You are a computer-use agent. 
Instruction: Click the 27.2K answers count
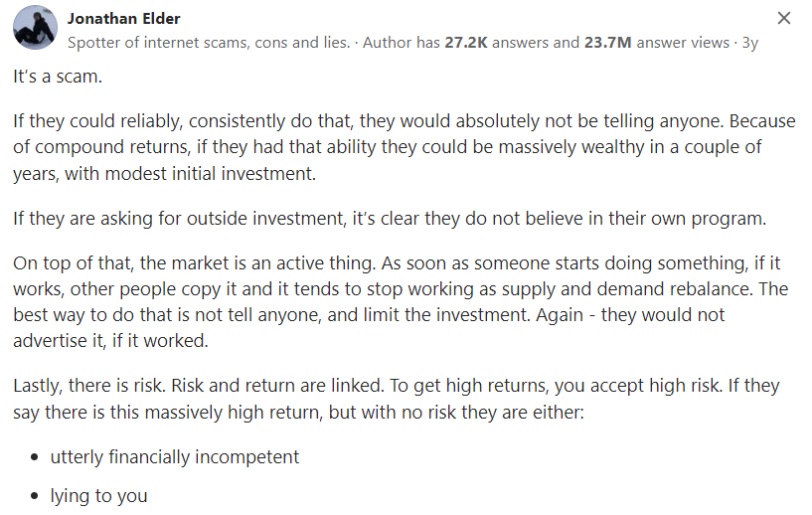[x=511, y=43]
